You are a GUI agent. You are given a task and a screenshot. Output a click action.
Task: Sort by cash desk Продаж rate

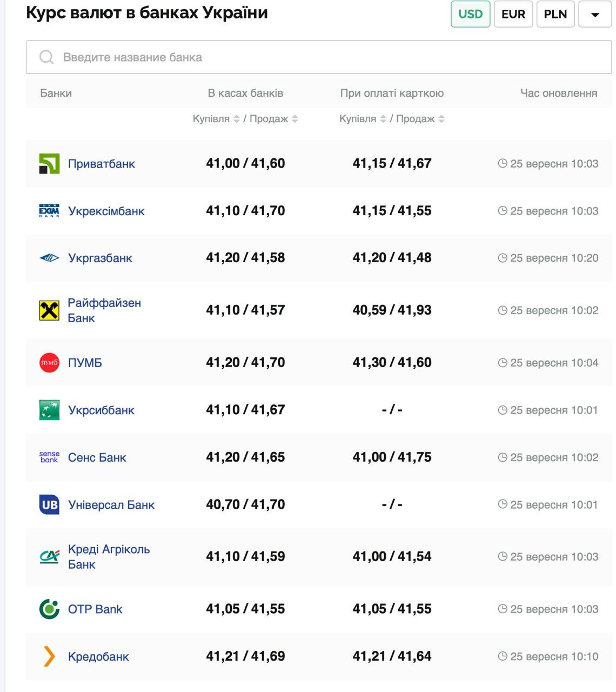[x=295, y=119]
